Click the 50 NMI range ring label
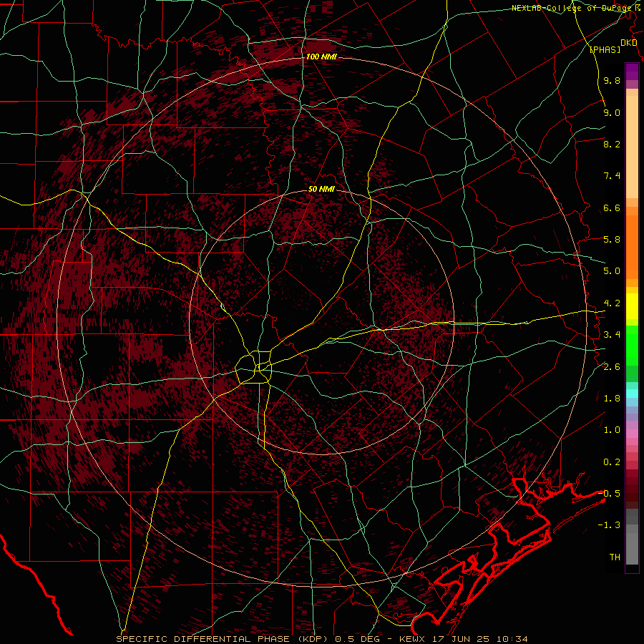This screenshot has height=644, width=644. (x=321, y=190)
